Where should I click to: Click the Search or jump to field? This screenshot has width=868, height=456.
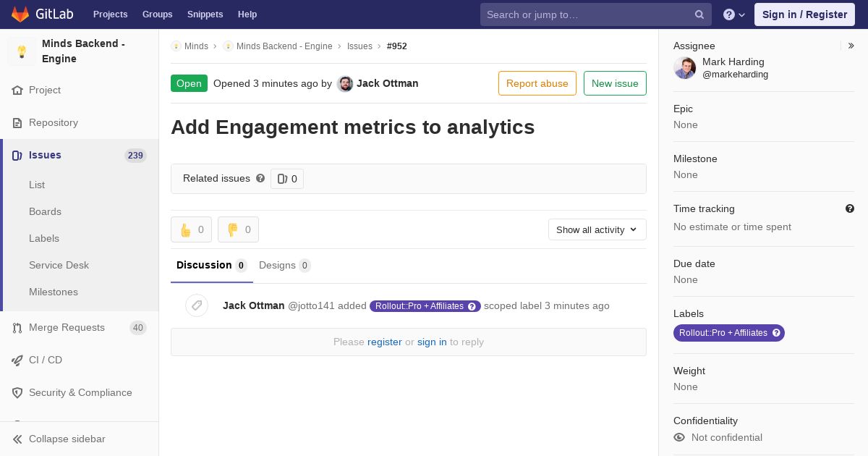596,14
